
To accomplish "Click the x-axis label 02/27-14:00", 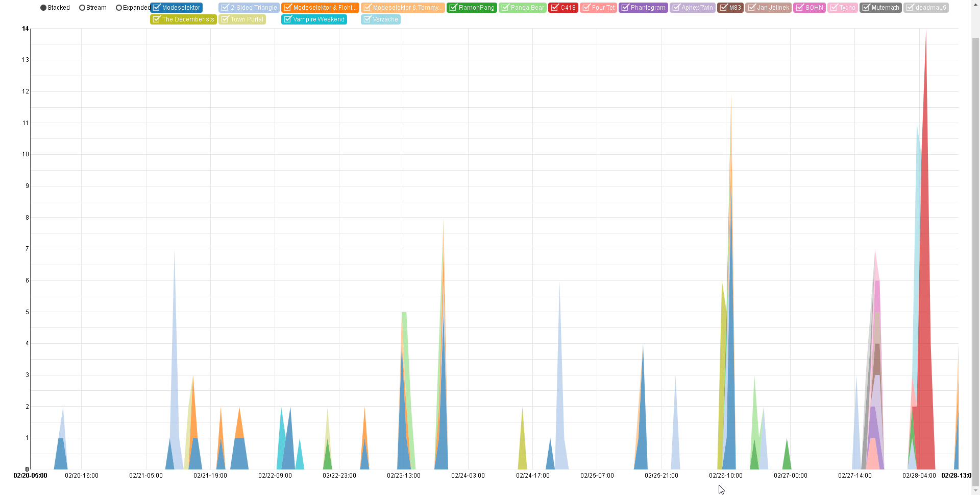I will pos(854,476).
